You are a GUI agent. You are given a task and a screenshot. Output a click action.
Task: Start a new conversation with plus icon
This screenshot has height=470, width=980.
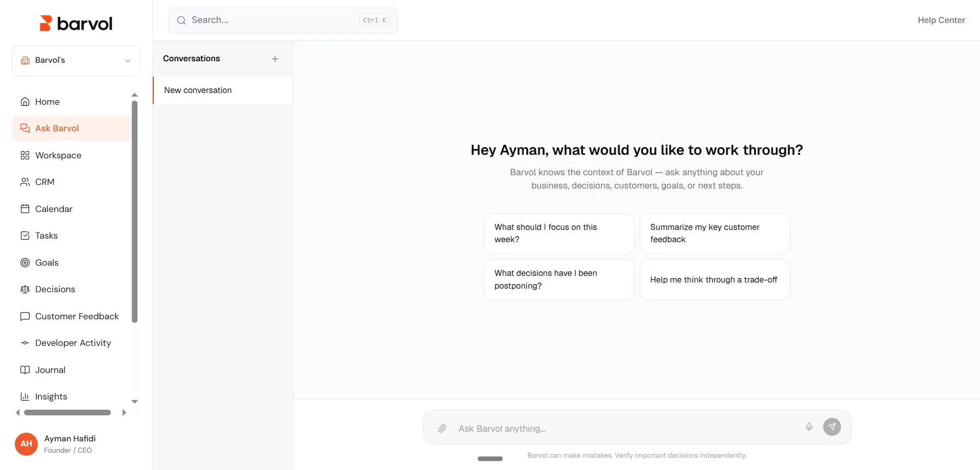pos(275,59)
